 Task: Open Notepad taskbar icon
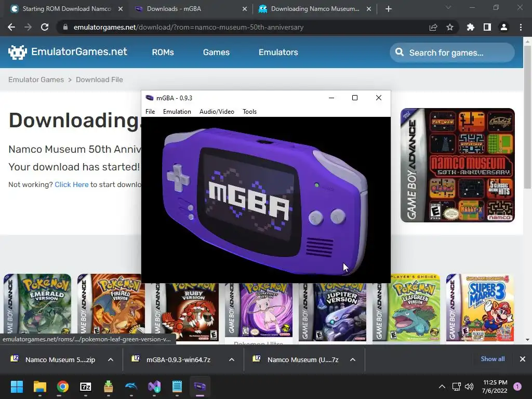coord(177,387)
